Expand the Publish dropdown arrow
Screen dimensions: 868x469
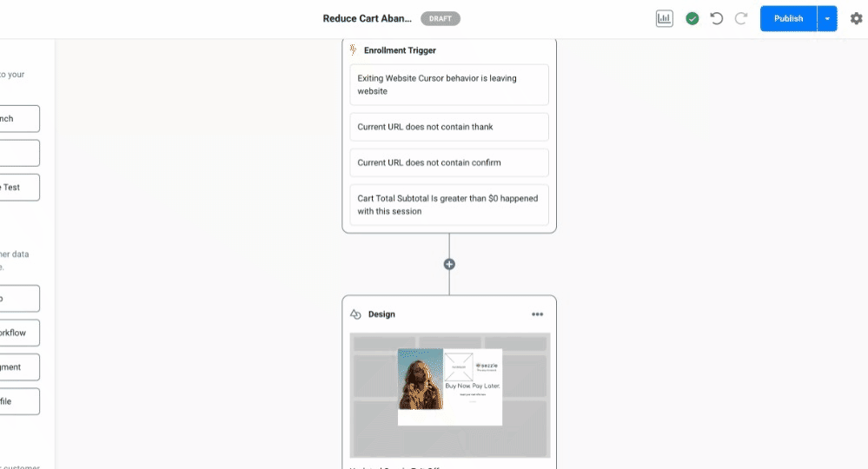(x=827, y=18)
